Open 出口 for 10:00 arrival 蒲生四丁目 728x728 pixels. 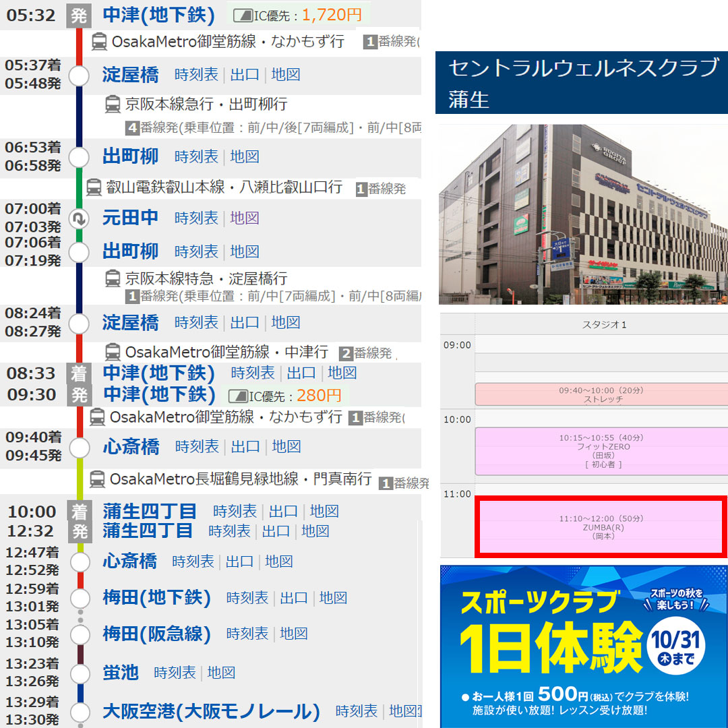pyautogui.click(x=283, y=511)
